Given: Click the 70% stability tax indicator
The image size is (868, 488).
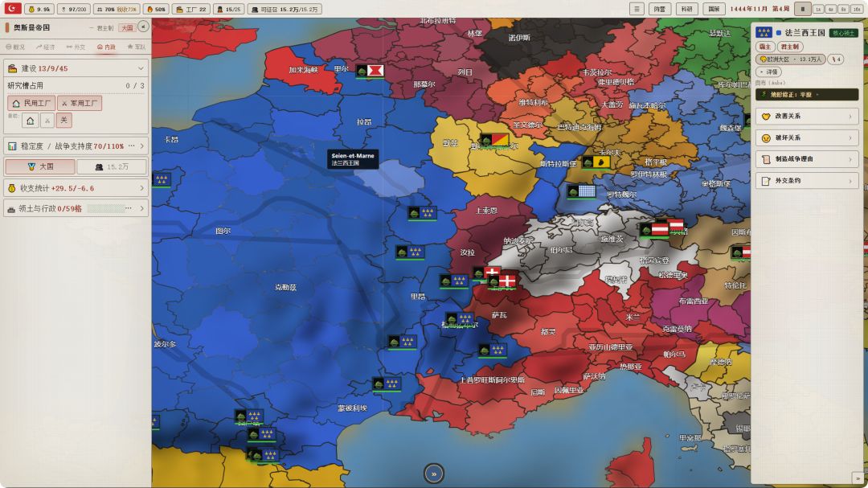Looking at the screenshot, I should [x=116, y=9].
